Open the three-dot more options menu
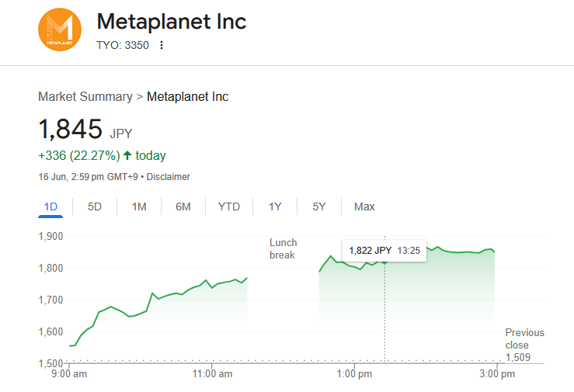 point(162,45)
